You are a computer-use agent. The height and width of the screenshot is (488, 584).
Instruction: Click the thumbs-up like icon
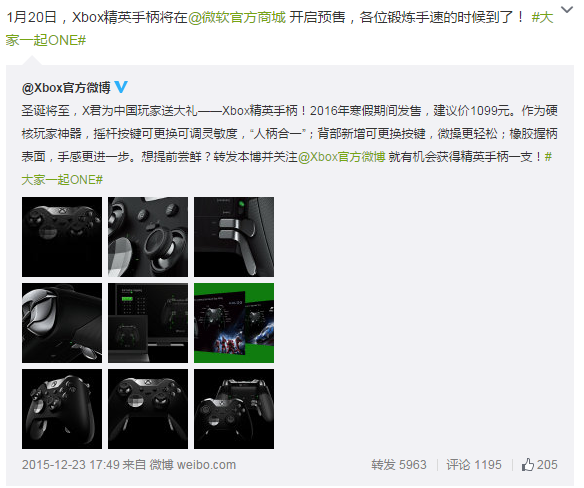pos(527,465)
